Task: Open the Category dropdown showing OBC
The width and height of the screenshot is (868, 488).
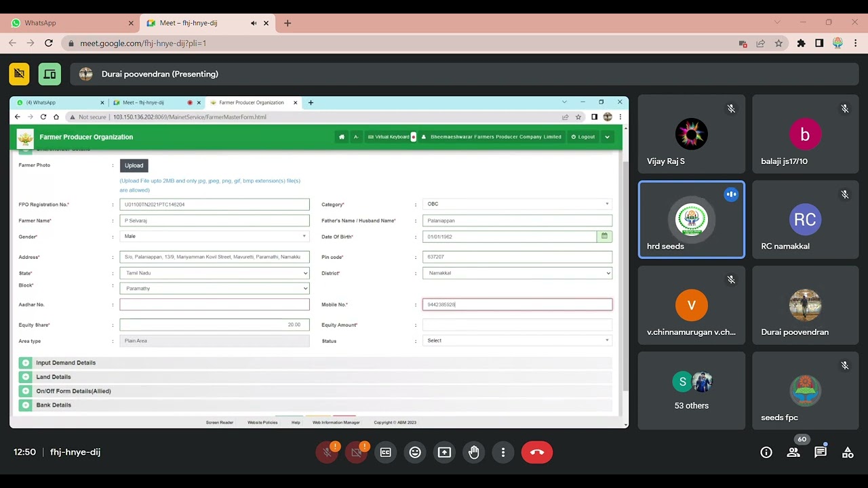Action: pos(517,204)
